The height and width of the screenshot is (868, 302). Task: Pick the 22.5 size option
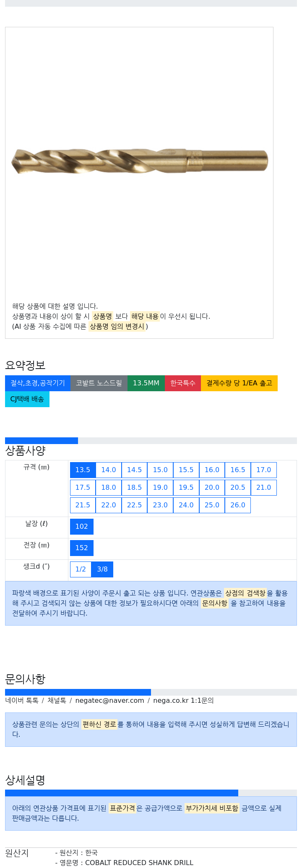click(x=134, y=505)
